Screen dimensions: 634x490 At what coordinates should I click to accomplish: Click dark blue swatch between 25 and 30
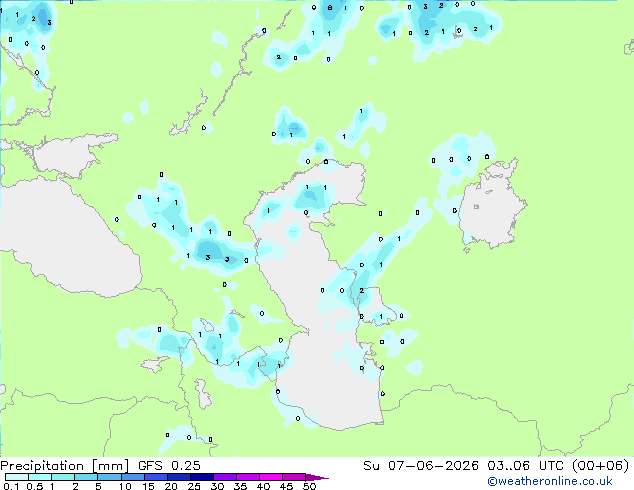click(x=202, y=477)
